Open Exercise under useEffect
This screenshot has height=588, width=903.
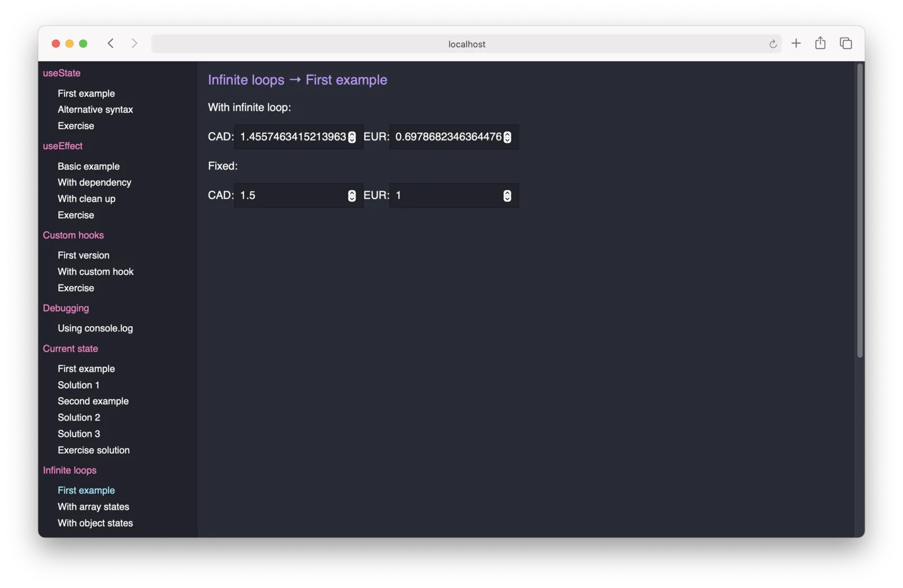(x=76, y=215)
